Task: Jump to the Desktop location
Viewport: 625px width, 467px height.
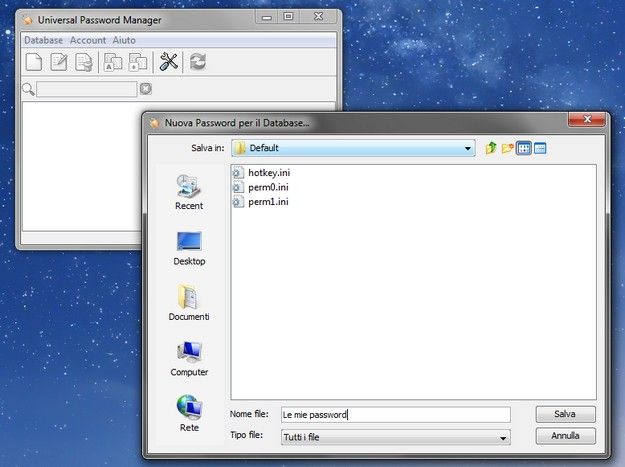Action: [189, 247]
